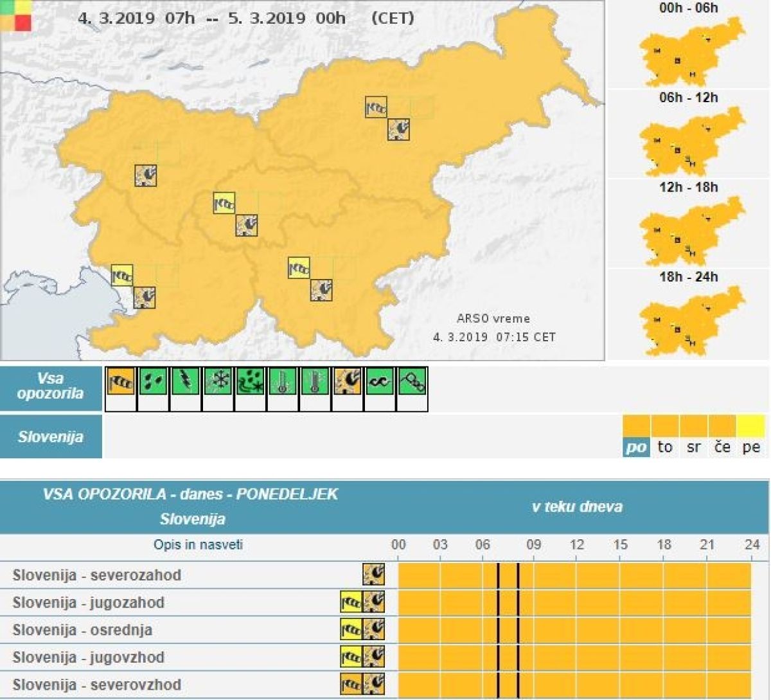Click the fire icon in the osrednja row
This screenshot has height=700, width=771.
coord(374,629)
